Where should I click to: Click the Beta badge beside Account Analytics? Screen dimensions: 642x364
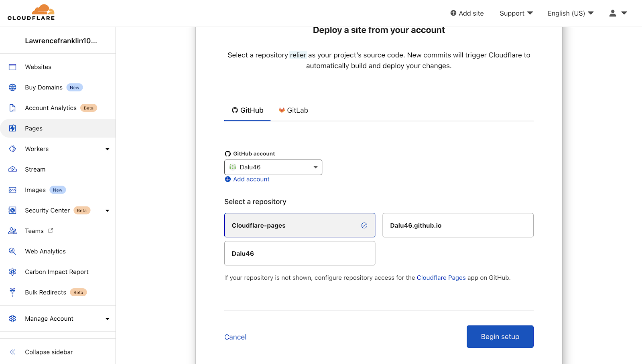tap(89, 108)
